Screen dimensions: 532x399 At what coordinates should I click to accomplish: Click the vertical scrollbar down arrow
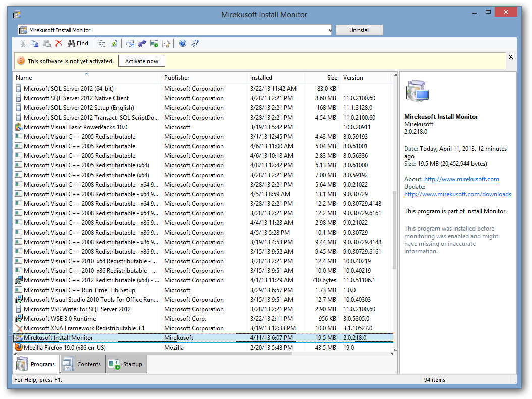395,350
